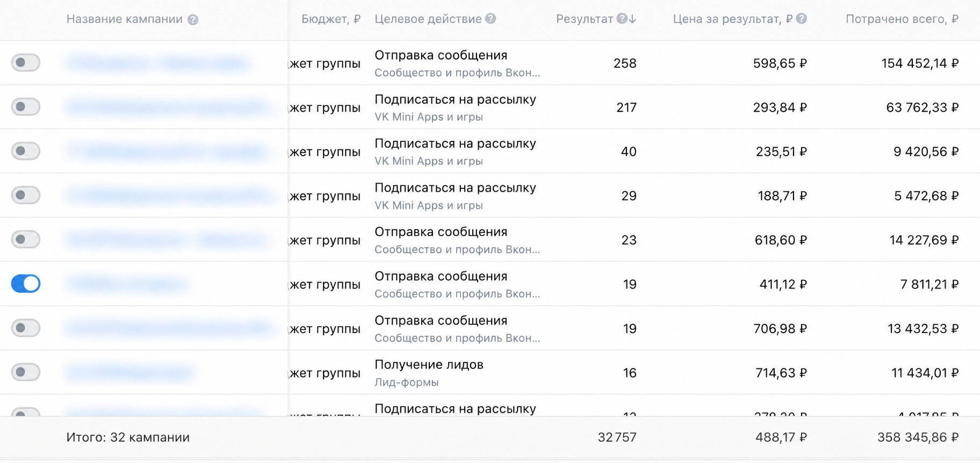
Task: Open the help icon for Цена за результат
Action: coord(801,19)
